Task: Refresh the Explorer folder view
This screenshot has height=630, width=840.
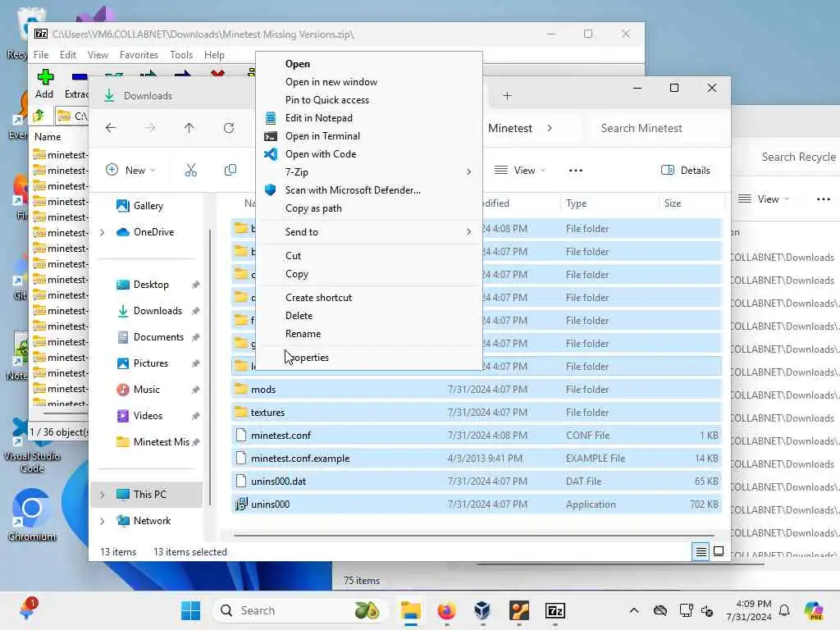Action: (x=229, y=128)
